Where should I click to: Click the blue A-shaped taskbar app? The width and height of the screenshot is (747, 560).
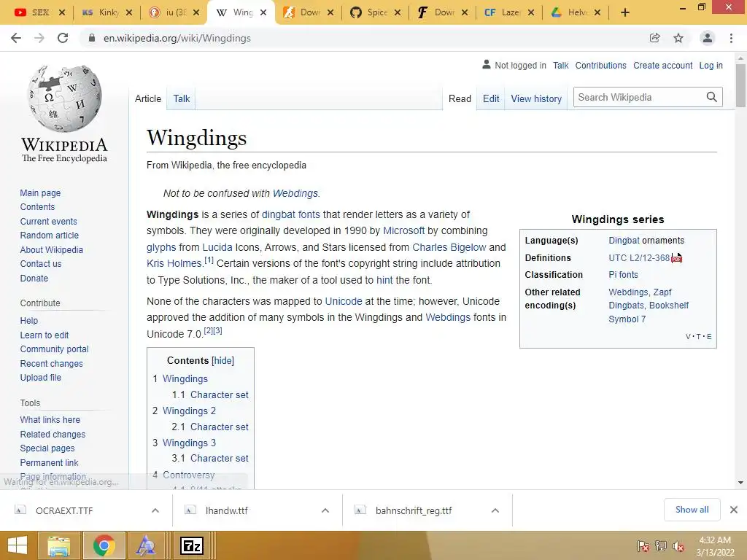click(x=145, y=545)
